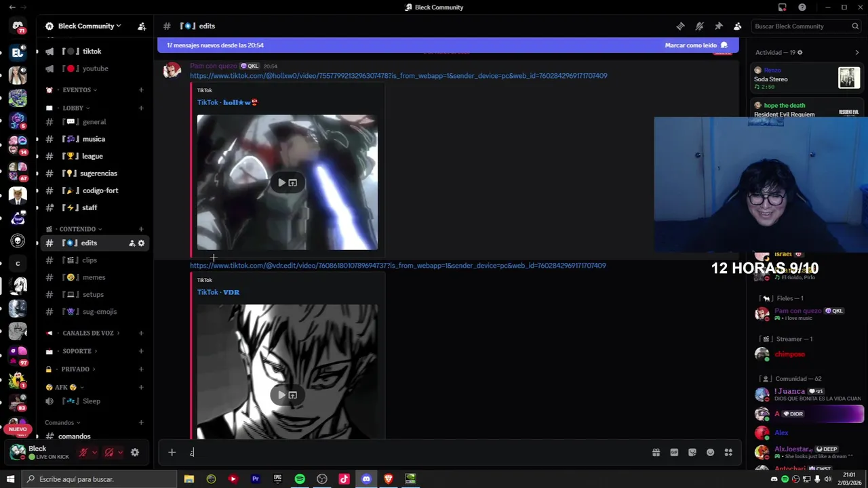Open the musica channel
This screenshot has height=488, width=868.
[95, 139]
